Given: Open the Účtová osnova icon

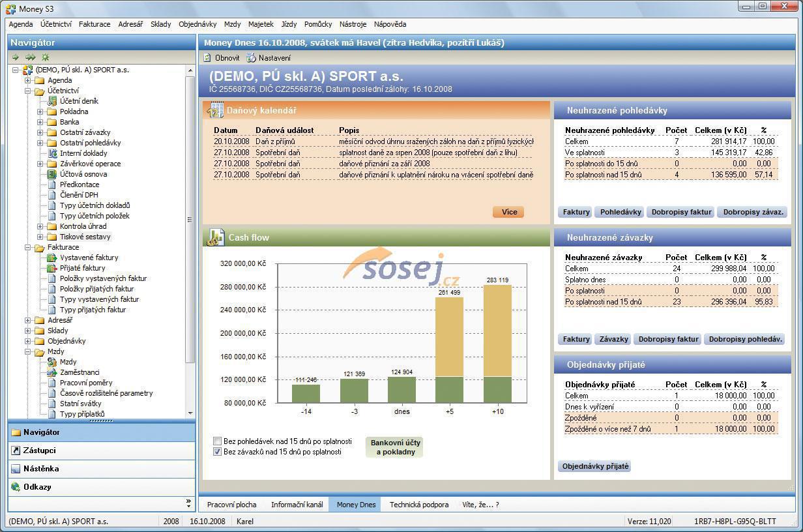Looking at the screenshot, I should pos(52,174).
